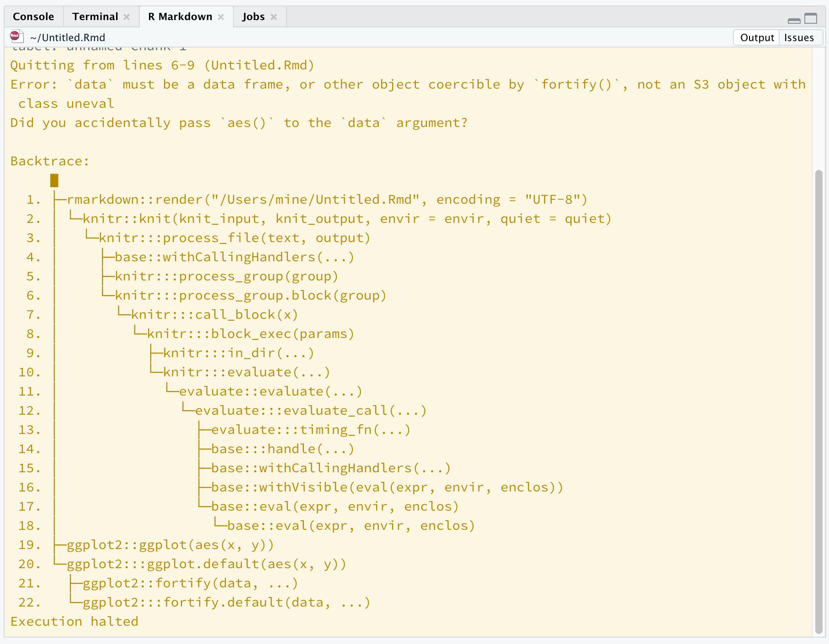This screenshot has height=644, width=829.
Task: Close the R Markdown tab
Action: click(221, 17)
